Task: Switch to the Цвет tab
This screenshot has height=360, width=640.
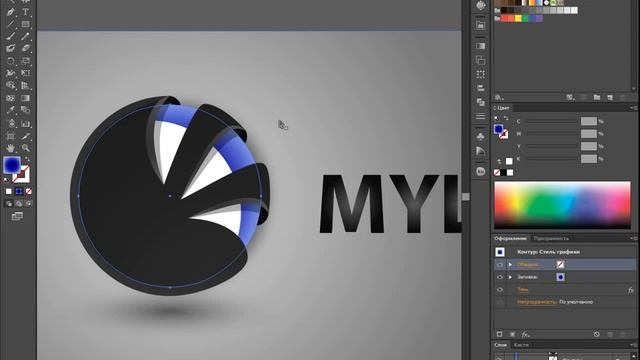Action: point(503,108)
